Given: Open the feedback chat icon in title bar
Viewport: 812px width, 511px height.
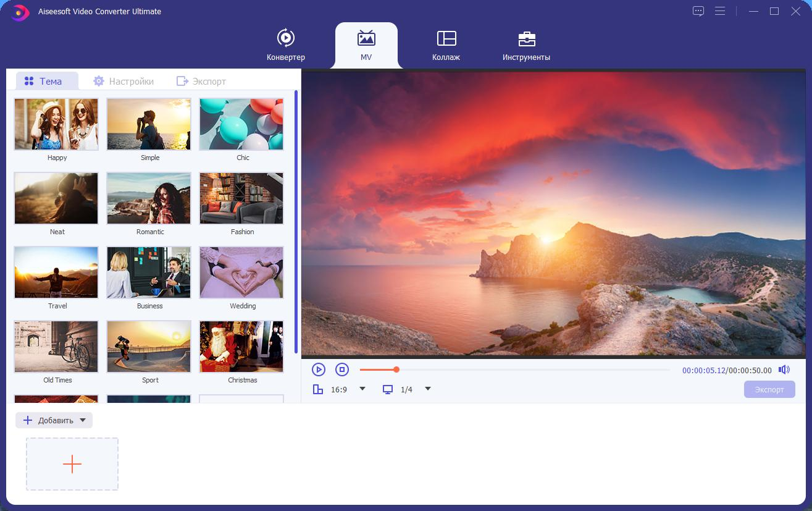Looking at the screenshot, I should pos(698,11).
